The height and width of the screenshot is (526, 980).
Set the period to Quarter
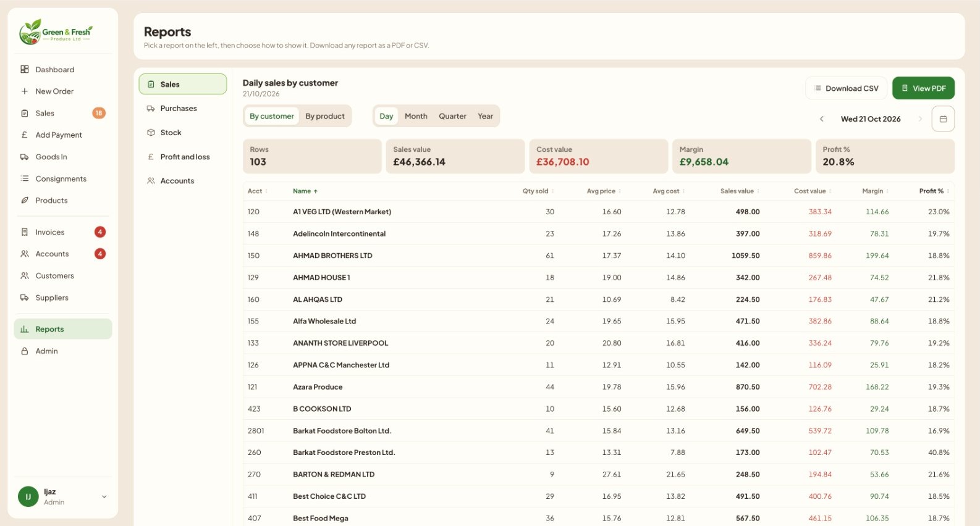coord(452,116)
